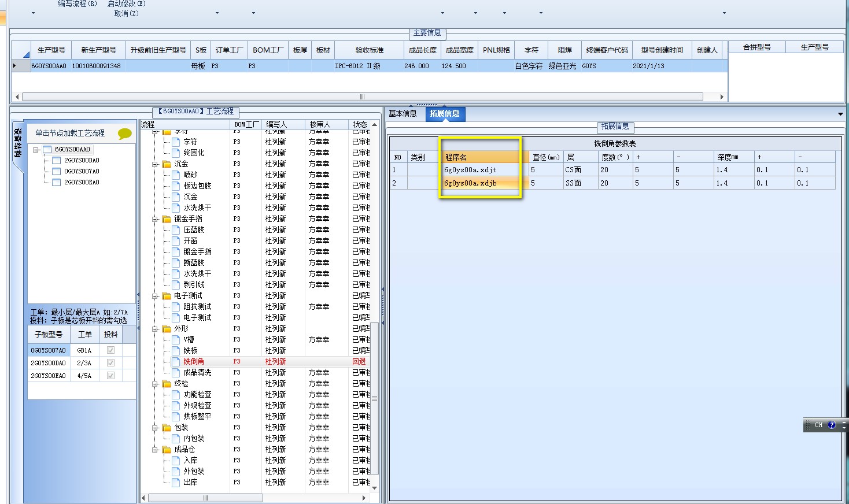Viewport: 849px width, 504px height.
Task: Click 取消(Z) menu item
Action: pyautogui.click(x=126, y=13)
